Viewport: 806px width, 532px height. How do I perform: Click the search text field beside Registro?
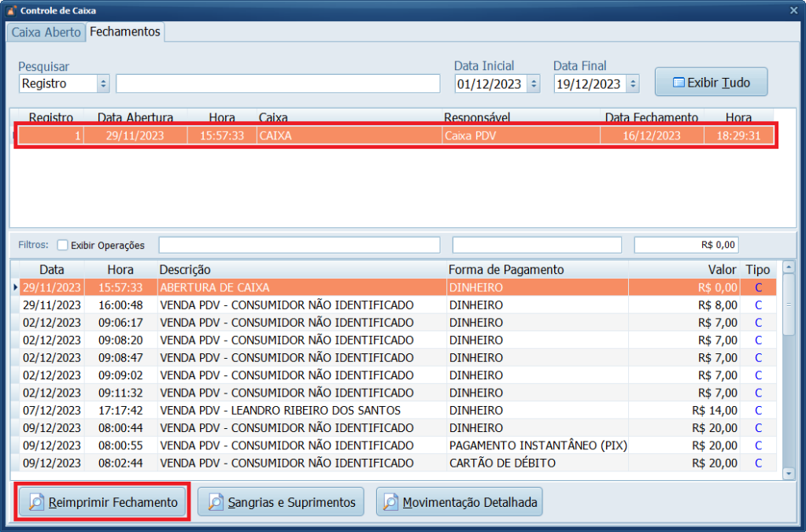(x=278, y=83)
